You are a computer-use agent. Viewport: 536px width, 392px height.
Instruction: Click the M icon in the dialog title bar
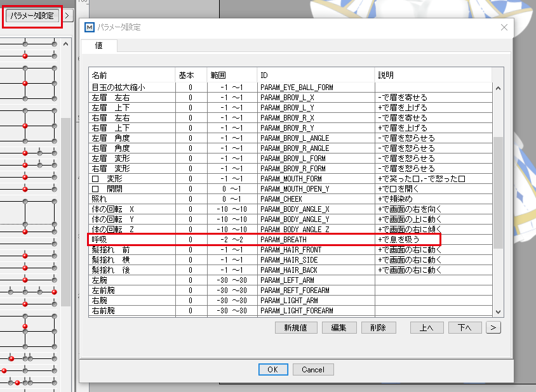[x=89, y=27]
